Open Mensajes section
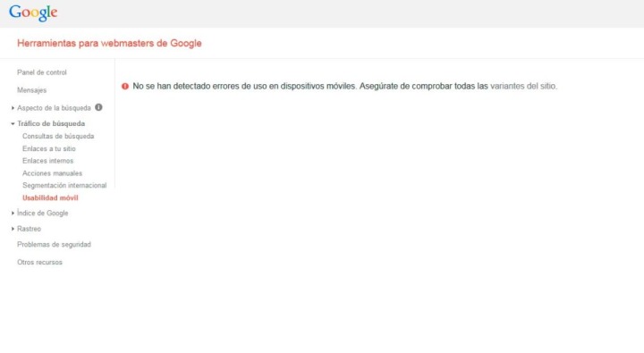 pos(32,90)
